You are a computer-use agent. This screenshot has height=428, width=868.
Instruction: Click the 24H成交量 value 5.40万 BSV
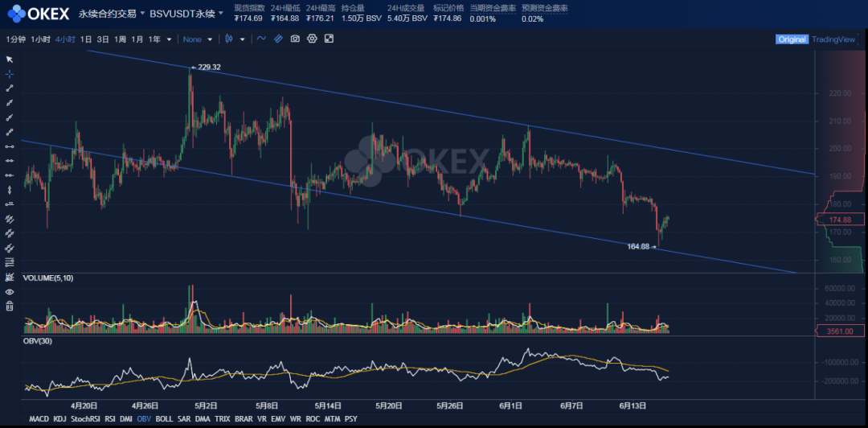coord(407,19)
